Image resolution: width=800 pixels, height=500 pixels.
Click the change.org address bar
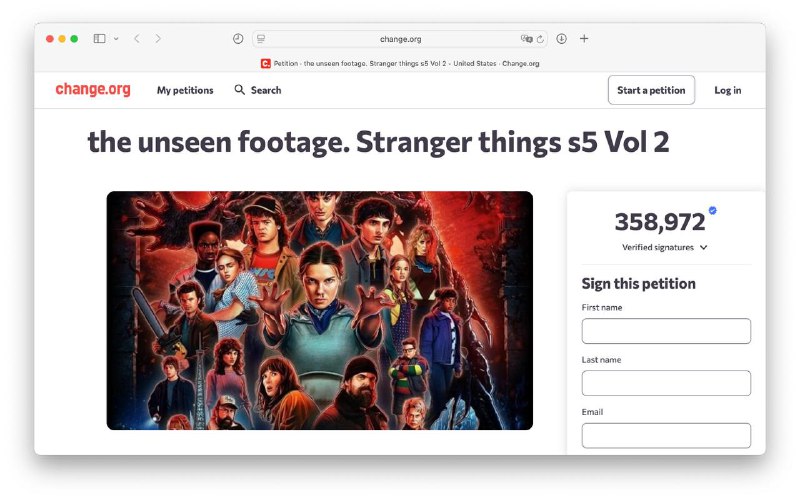point(400,39)
